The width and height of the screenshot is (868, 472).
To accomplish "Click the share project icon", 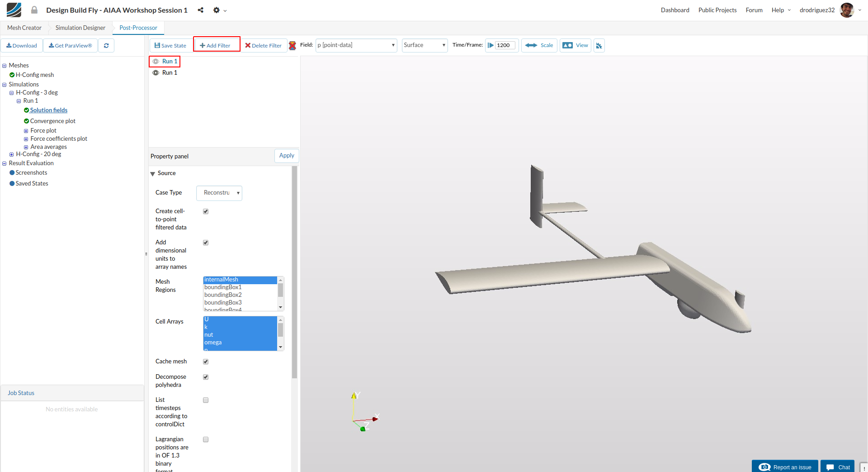I will tap(200, 10).
